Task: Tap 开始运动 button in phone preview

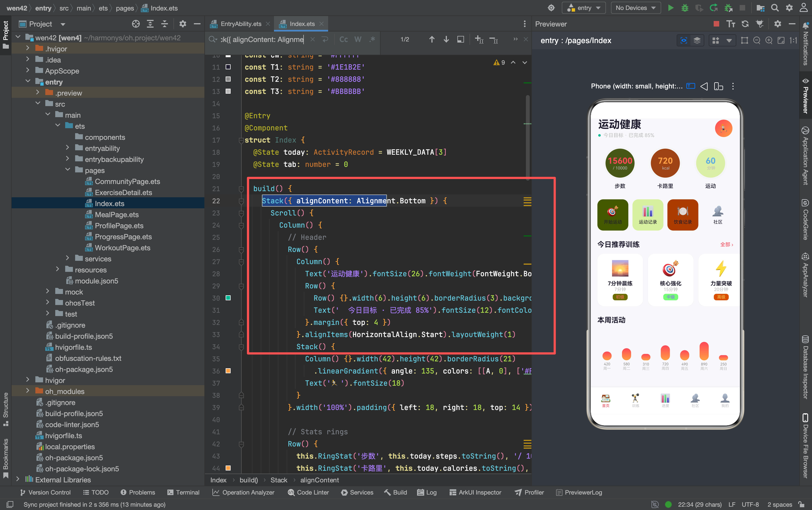Action: tap(612, 215)
